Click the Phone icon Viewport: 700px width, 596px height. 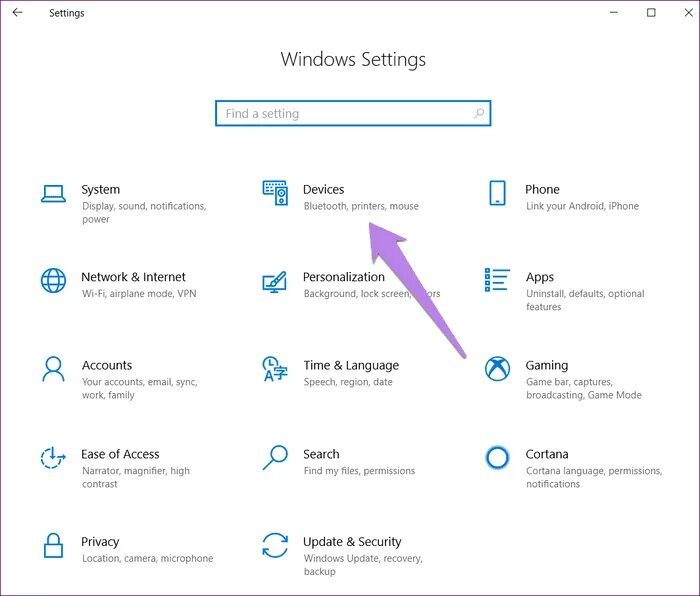[x=497, y=193]
